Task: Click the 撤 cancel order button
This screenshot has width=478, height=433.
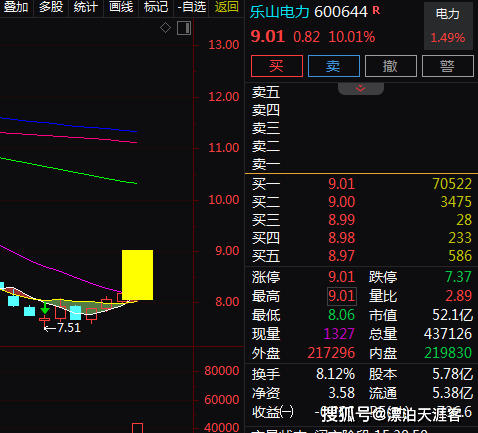Action: coord(391,66)
